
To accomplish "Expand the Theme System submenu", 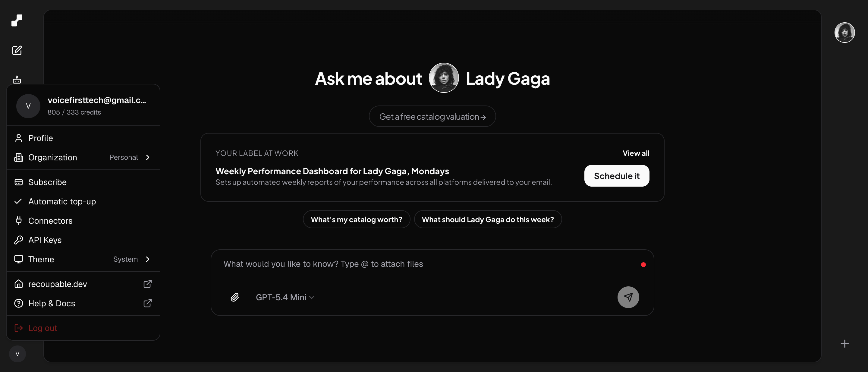I will click(83, 259).
